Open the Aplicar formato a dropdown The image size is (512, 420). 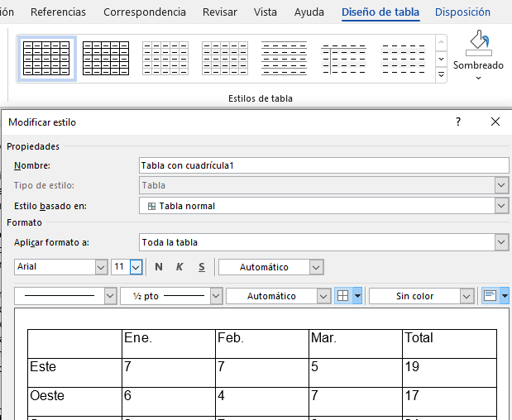pos(502,242)
